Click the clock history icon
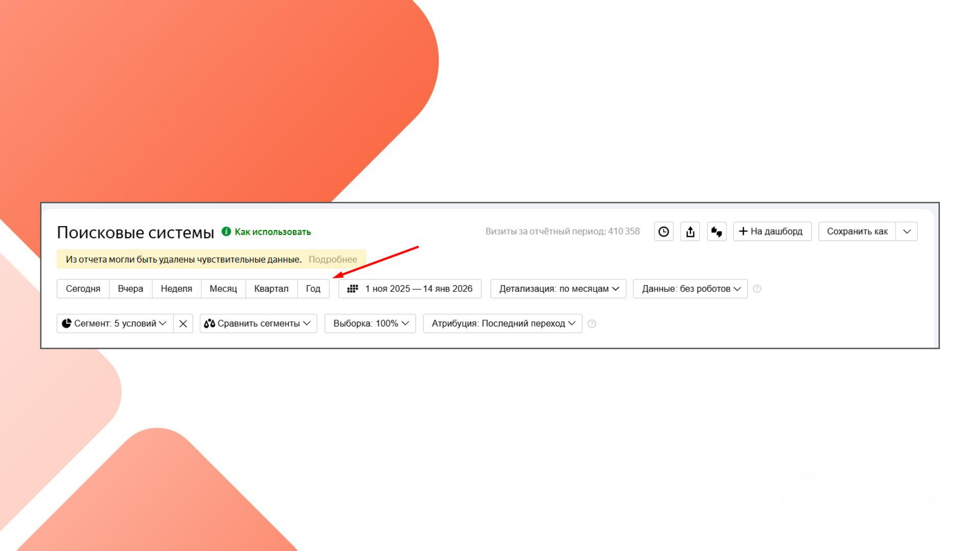 click(x=663, y=231)
